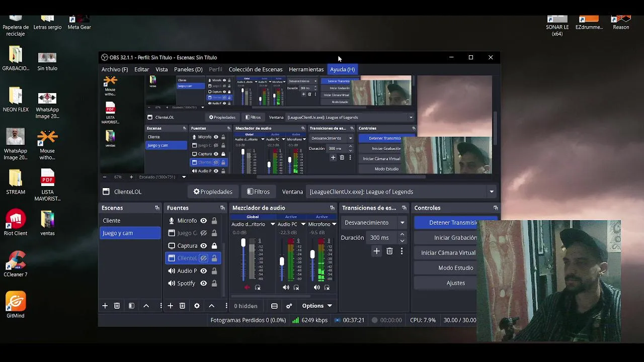
Task: Open the Editar menu
Action: [x=142, y=69]
